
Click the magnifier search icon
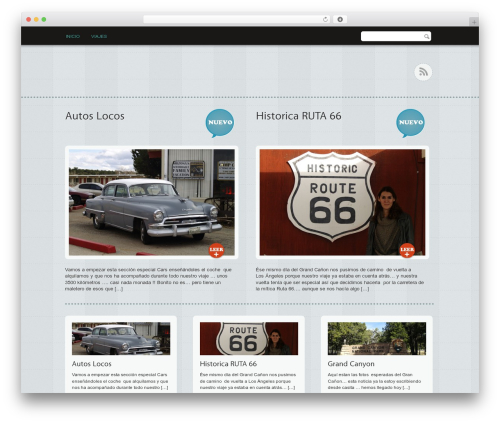tap(426, 36)
